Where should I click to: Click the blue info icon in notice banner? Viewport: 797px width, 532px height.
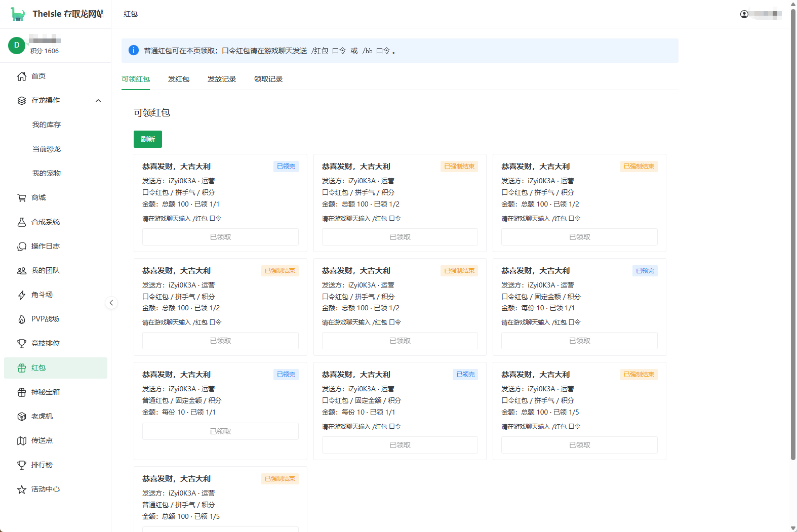pyautogui.click(x=134, y=50)
